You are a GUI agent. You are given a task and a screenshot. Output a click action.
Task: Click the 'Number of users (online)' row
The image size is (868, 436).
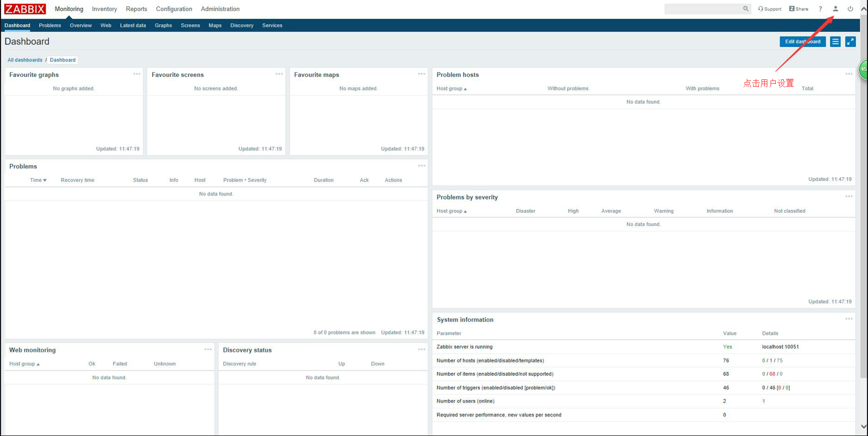[643, 401]
